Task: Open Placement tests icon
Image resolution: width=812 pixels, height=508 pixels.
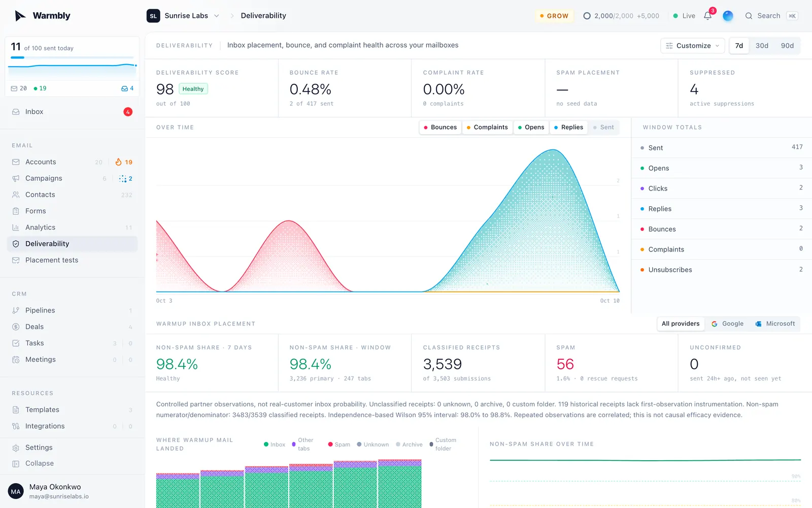Action: 16,260
